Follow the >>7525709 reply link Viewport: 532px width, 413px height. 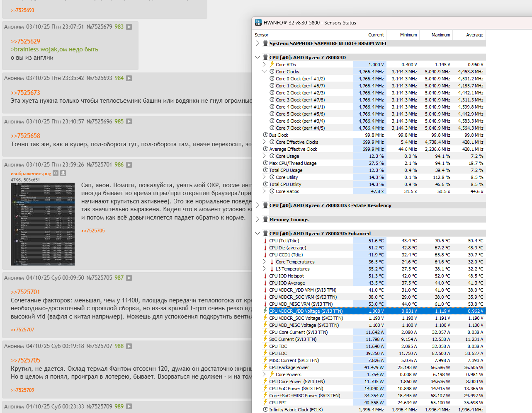pos(22,390)
